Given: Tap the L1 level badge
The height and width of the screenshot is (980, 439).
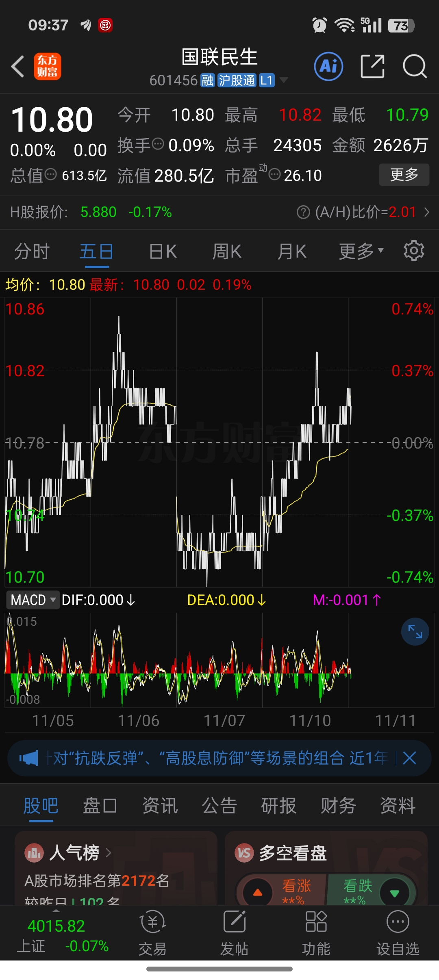Looking at the screenshot, I should tap(267, 80).
